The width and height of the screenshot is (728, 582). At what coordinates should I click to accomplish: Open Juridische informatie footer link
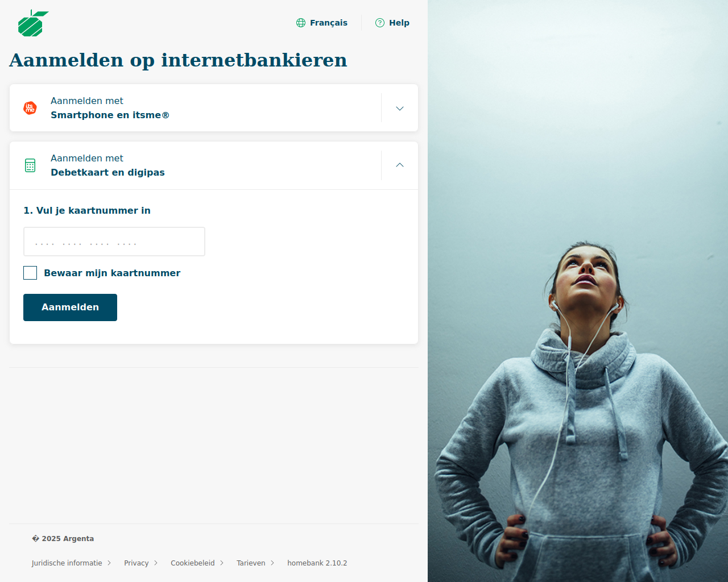67,563
